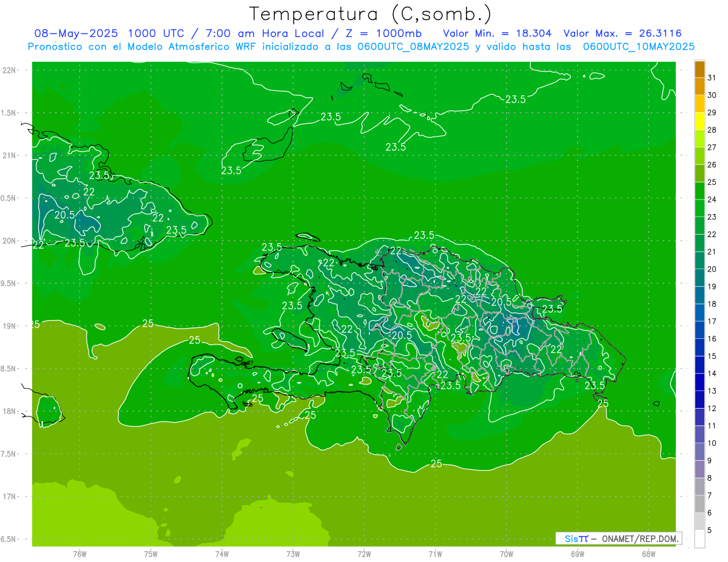Click the "74W" longitude axis label
Image resolution: width=728 pixels, height=562 pixels.
pos(222,554)
